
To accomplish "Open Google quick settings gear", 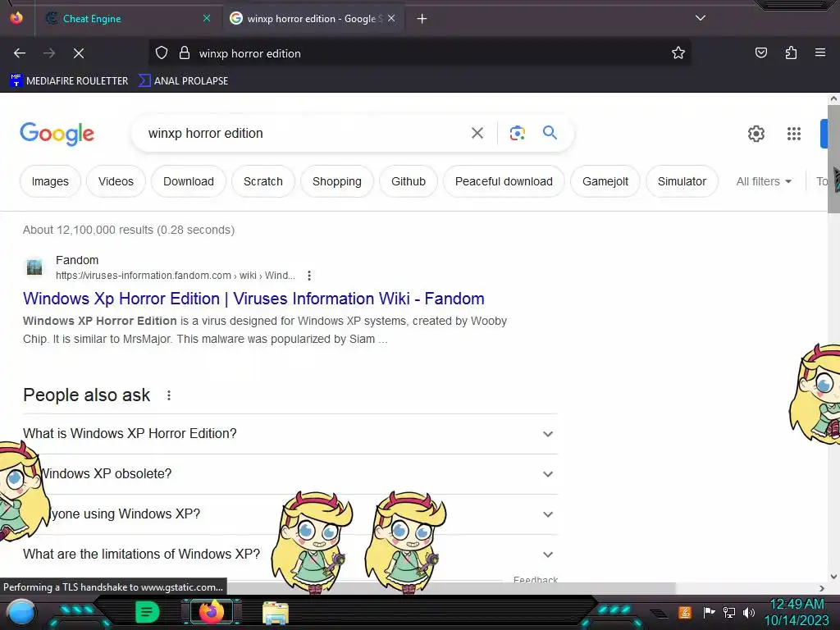I will point(756,134).
